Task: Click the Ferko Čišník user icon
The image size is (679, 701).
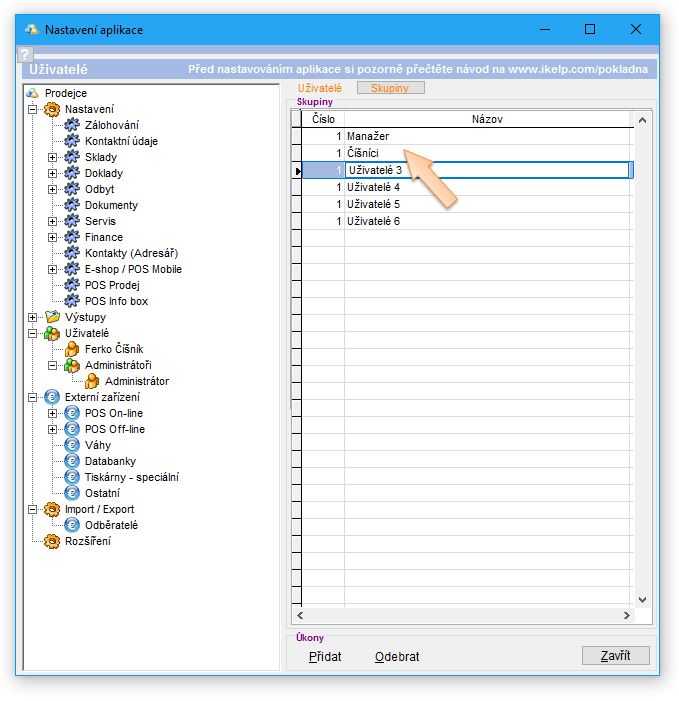Action: (71, 349)
